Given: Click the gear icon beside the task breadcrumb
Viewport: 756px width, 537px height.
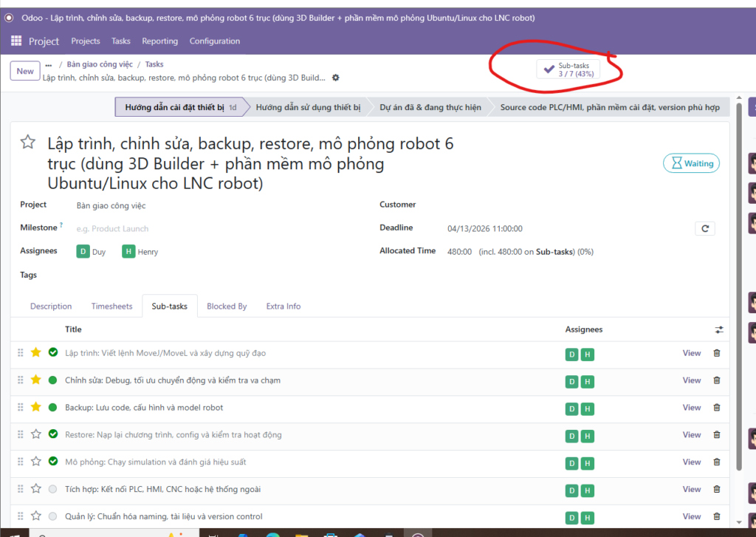Looking at the screenshot, I should pos(336,78).
